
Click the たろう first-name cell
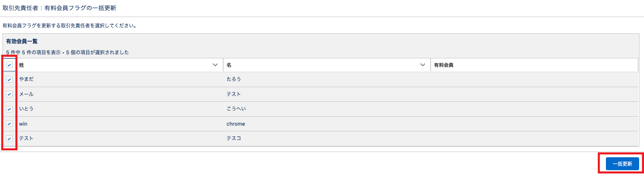coord(234,79)
